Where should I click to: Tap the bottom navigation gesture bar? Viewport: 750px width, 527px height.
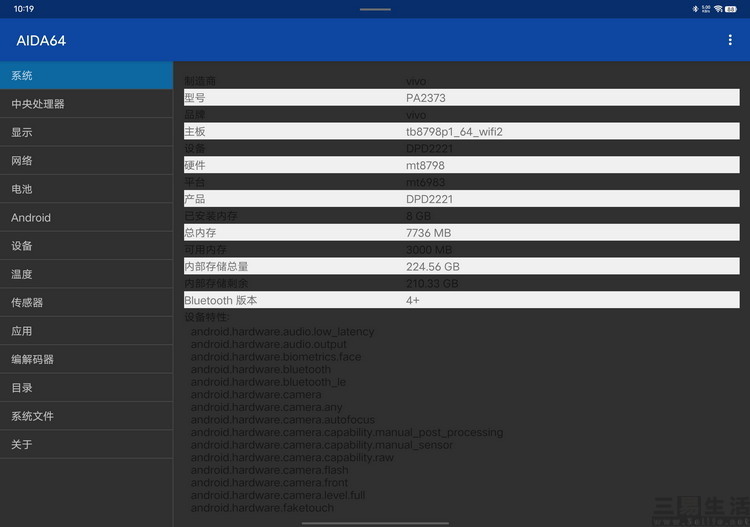375,523
